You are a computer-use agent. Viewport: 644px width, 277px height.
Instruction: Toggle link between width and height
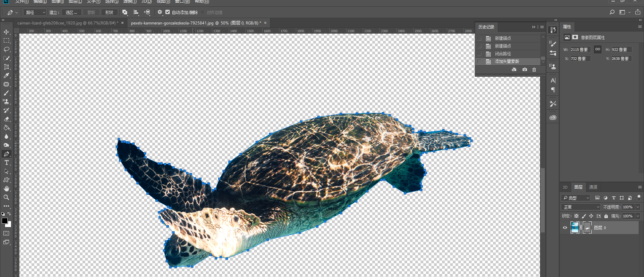point(598,49)
